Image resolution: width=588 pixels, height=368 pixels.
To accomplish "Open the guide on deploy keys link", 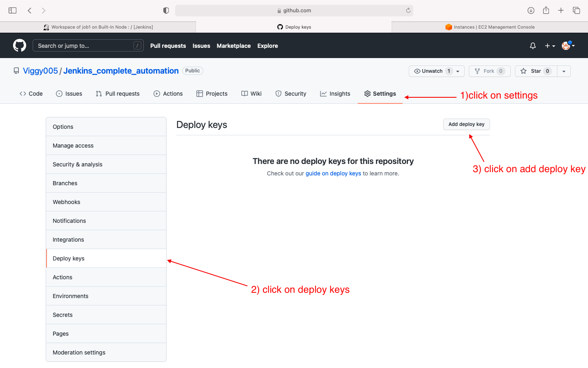I will point(333,173).
